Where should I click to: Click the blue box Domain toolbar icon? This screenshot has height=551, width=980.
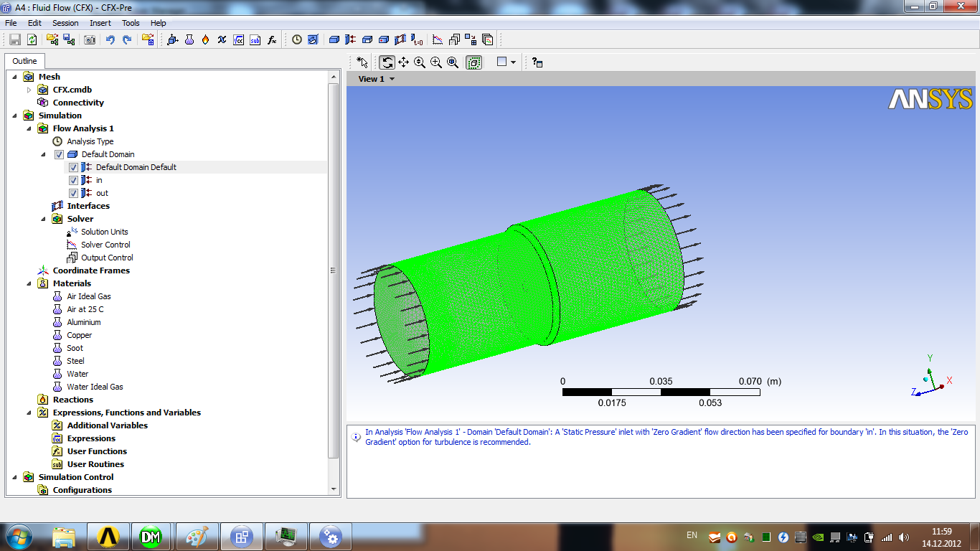(x=334, y=40)
